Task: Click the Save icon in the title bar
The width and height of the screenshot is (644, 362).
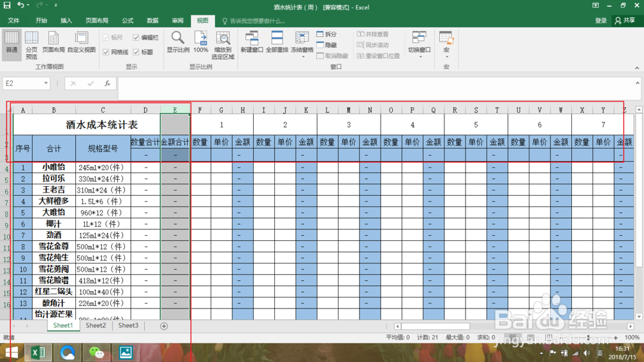Action: click(x=7, y=5)
